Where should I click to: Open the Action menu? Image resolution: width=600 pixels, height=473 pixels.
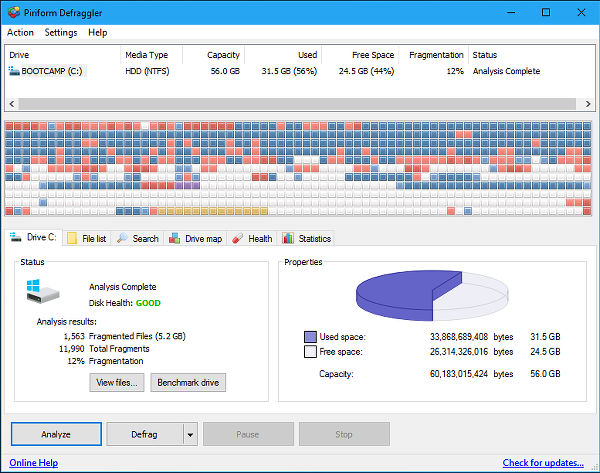point(20,33)
